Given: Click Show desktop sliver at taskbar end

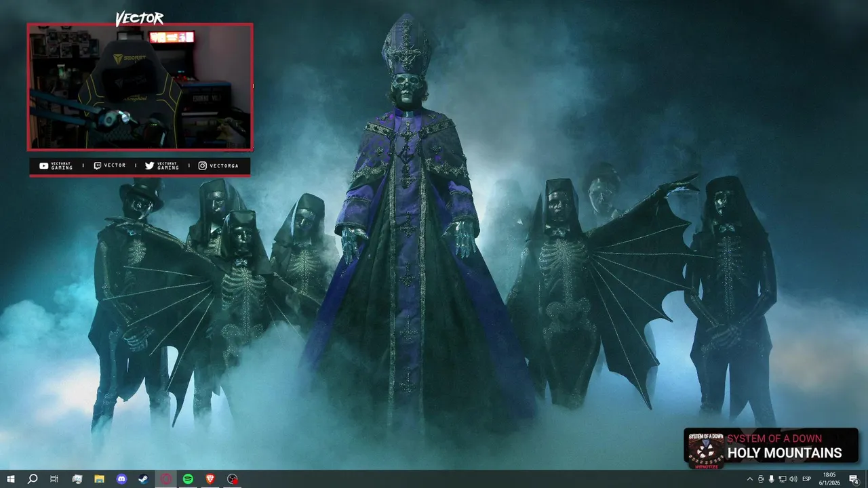Looking at the screenshot, I should click(x=866, y=479).
